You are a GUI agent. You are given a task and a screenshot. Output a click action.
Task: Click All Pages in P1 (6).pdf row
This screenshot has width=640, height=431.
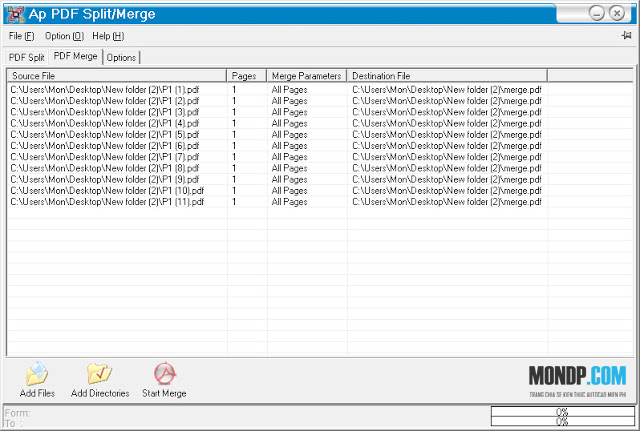289,146
